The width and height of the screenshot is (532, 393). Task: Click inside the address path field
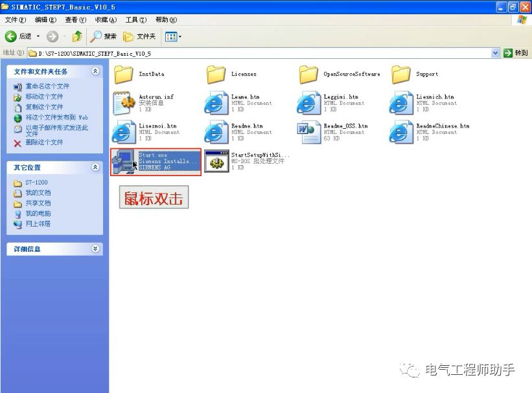pos(260,53)
